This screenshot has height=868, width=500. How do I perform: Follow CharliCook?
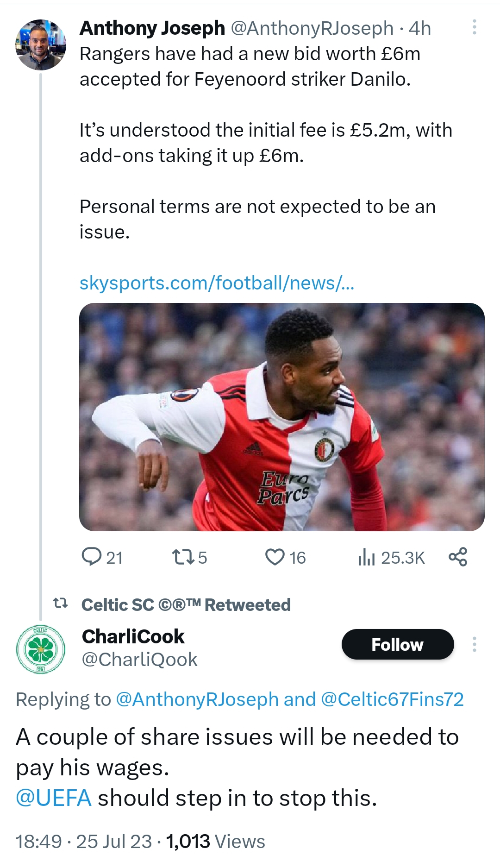[397, 644]
